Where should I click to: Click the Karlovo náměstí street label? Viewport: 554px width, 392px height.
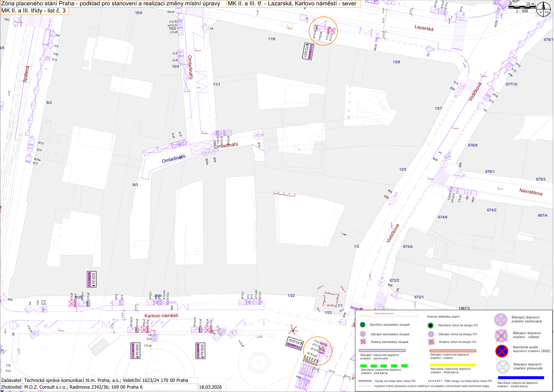(161, 315)
